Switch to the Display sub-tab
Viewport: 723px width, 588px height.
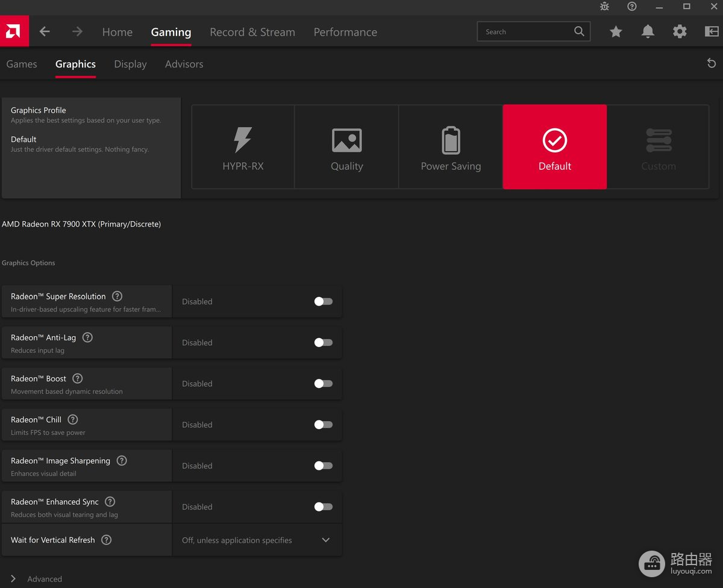pos(130,64)
